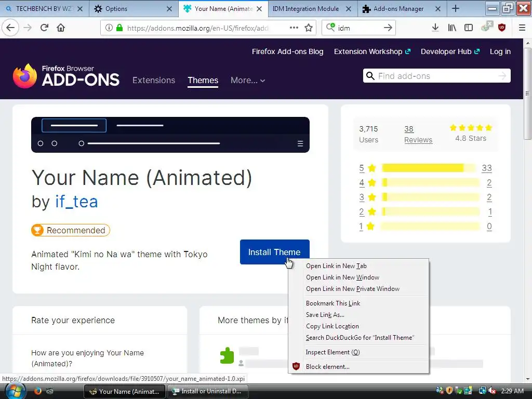Image resolution: width=532 pixels, height=399 pixels.
Task: Choose Open Link in New Tab
Action: pyautogui.click(x=358, y=266)
